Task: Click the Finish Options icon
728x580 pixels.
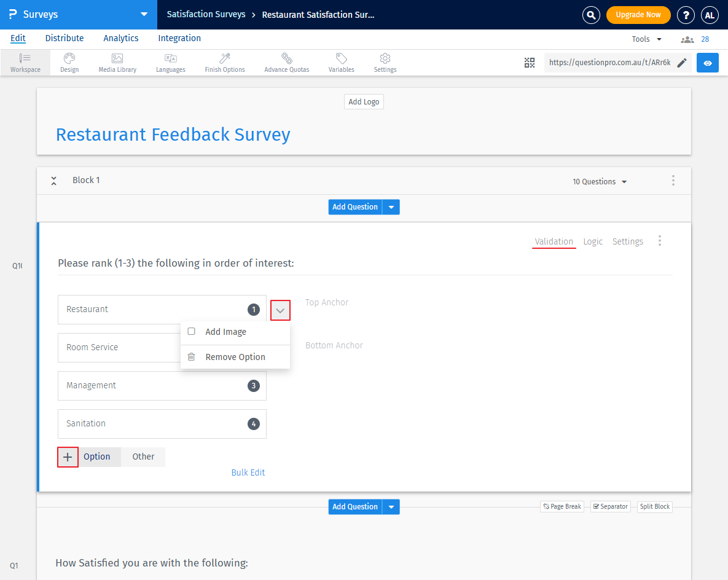Action: [224, 62]
